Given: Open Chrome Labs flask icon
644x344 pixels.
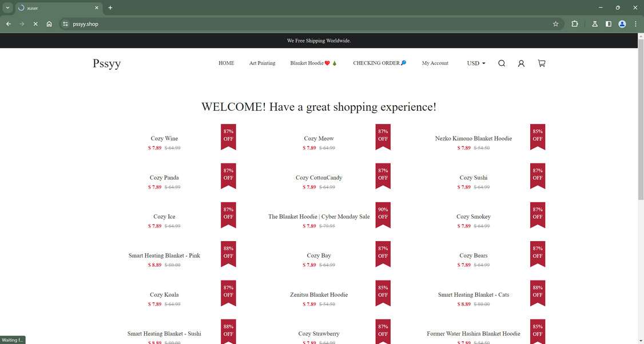Looking at the screenshot, I should click(x=595, y=24).
